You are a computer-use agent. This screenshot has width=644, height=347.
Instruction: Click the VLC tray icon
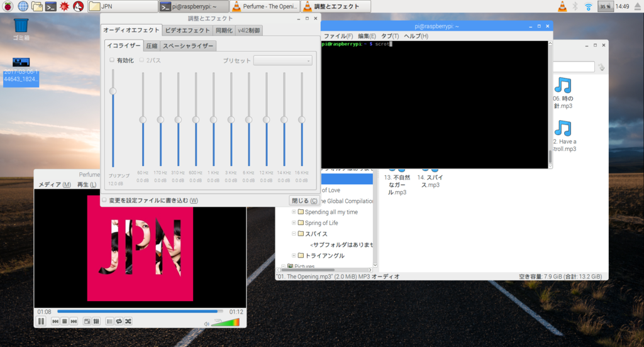coord(562,6)
